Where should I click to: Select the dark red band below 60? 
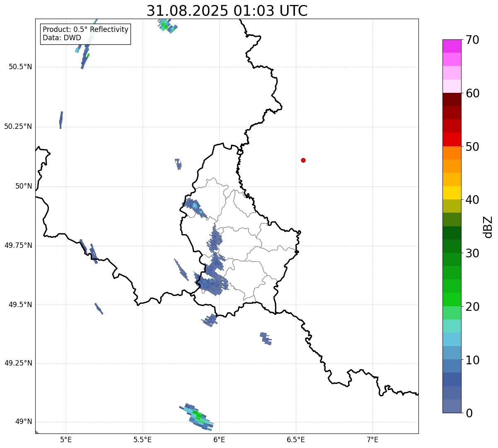[452, 99]
